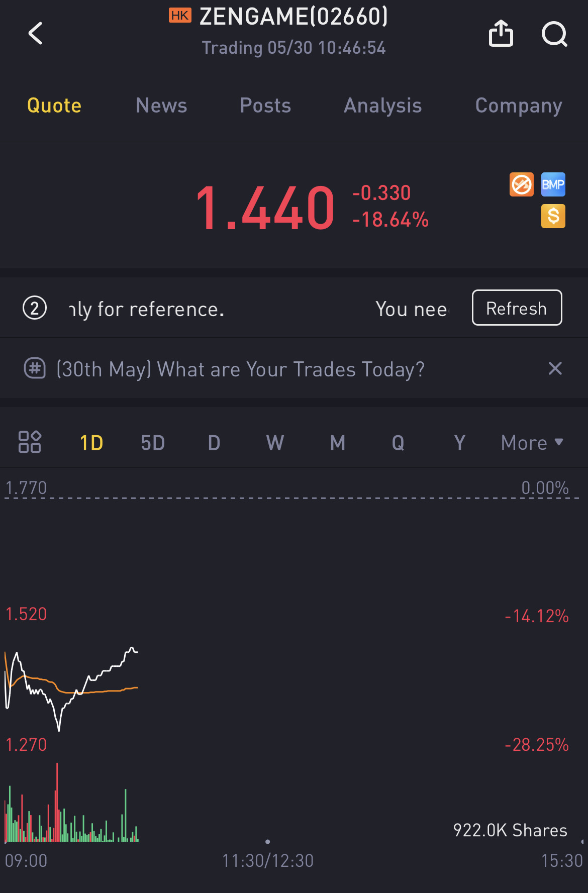
Task: Open the What are Your Trades Today link
Action: pyautogui.click(x=240, y=369)
